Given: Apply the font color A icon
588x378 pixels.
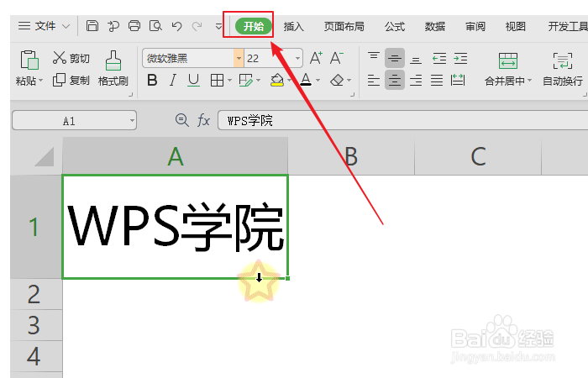Looking at the screenshot, I should [x=306, y=81].
